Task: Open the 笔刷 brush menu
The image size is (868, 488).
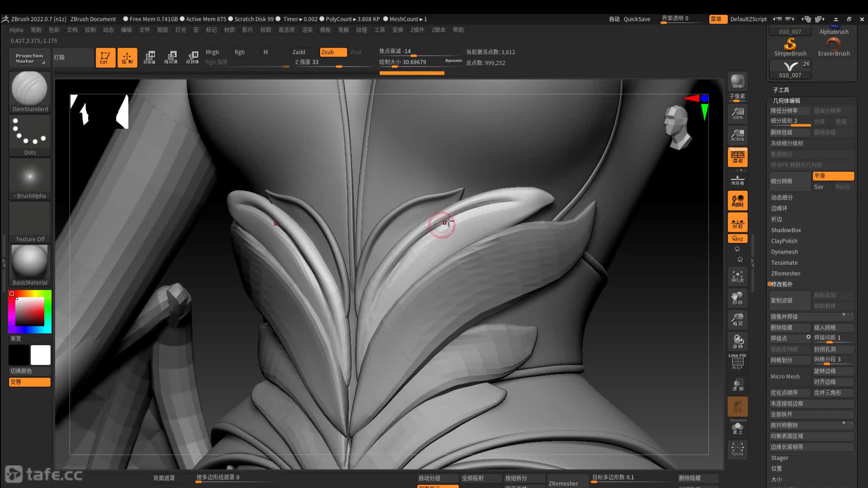Action: 36,30
